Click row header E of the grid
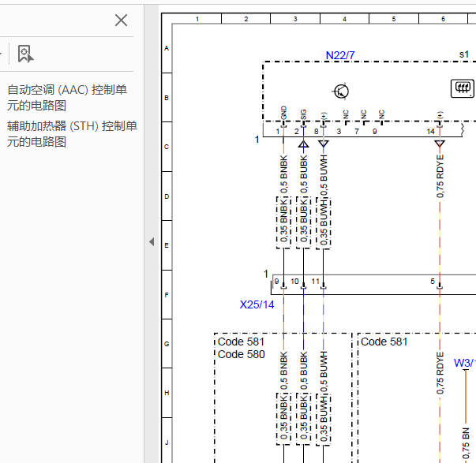Image resolution: width=476 pixels, height=463 pixels. [x=167, y=245]
